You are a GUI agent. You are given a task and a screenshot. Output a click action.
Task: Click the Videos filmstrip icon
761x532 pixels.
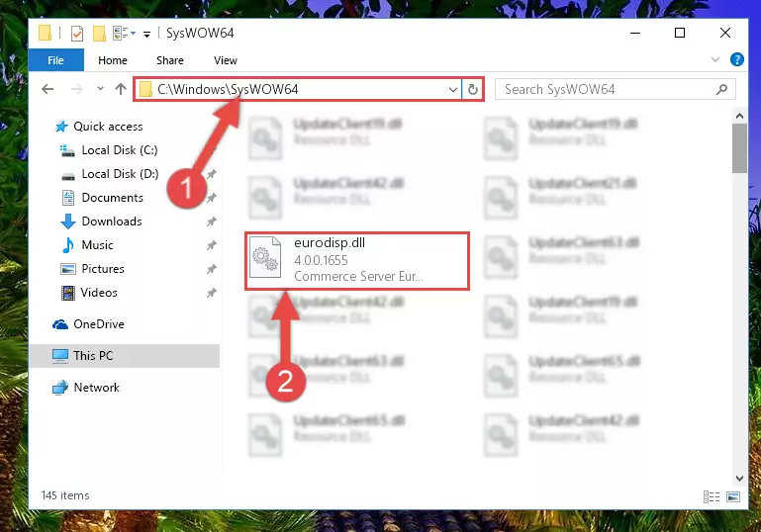point(68,293)
